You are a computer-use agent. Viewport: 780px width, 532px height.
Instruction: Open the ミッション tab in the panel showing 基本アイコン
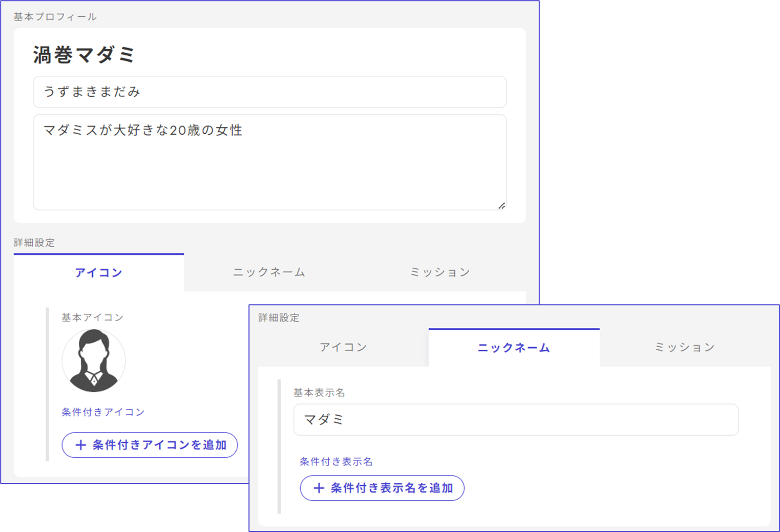[440, 272]
